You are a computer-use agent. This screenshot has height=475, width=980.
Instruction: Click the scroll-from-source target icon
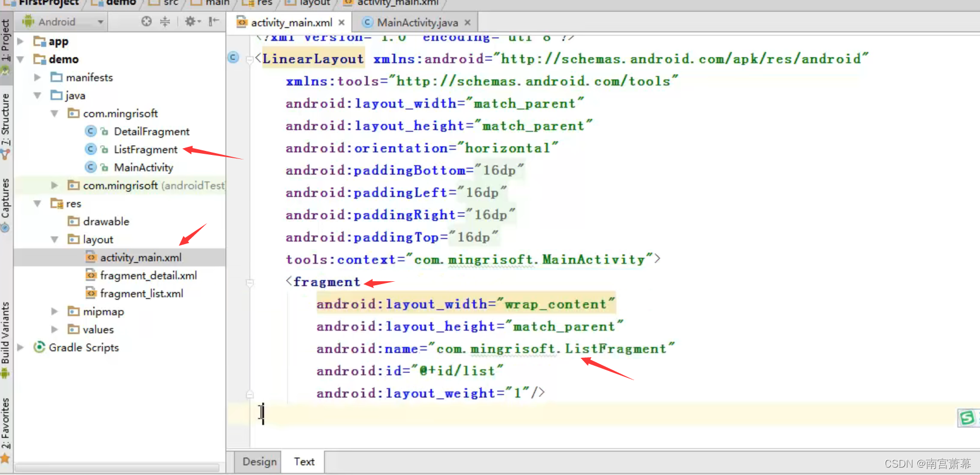tap(146, 22)
